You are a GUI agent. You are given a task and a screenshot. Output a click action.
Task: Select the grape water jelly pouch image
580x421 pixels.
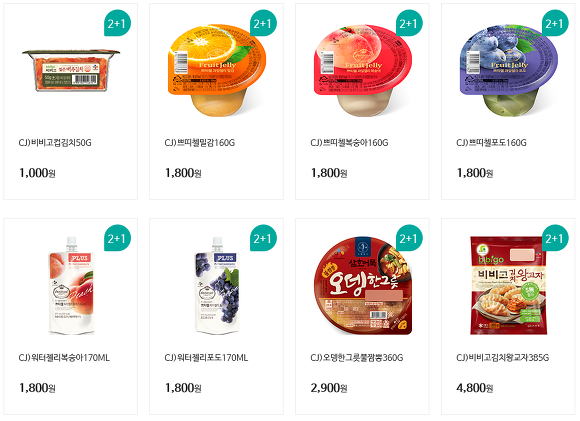point(217,286)
